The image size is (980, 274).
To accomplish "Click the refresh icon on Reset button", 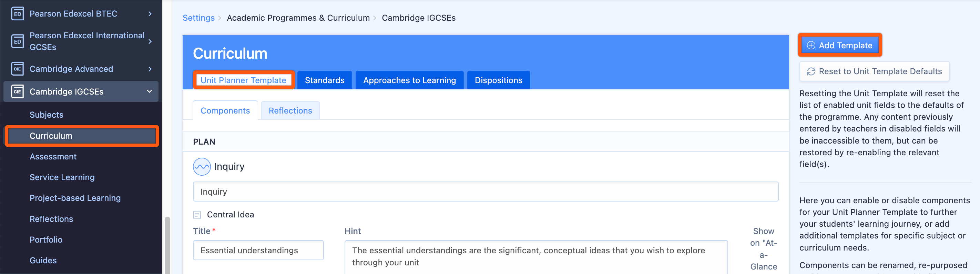I will coord(811,71).
